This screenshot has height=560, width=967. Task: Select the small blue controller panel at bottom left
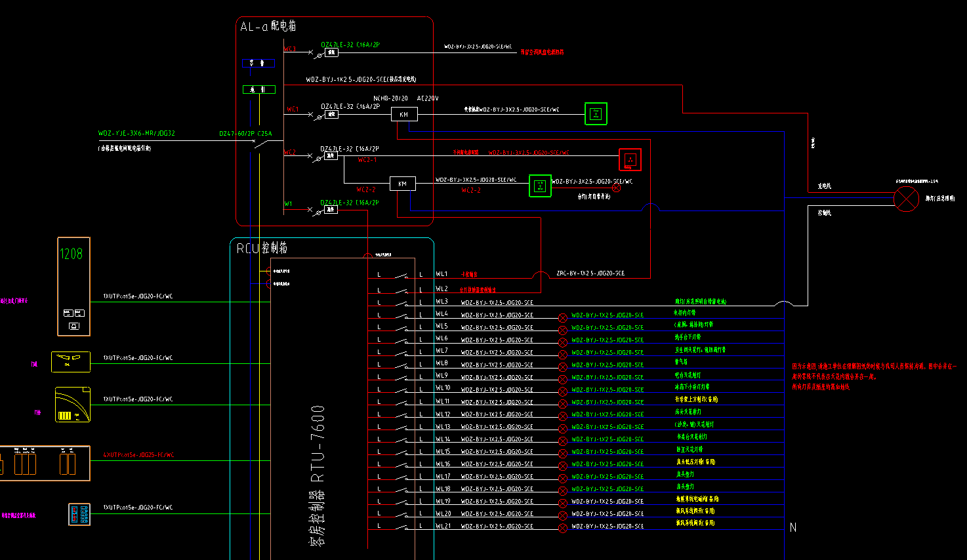79,514
